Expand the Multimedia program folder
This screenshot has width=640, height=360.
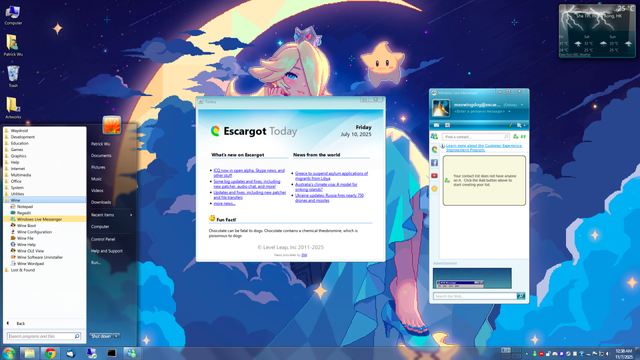(44, 175)
